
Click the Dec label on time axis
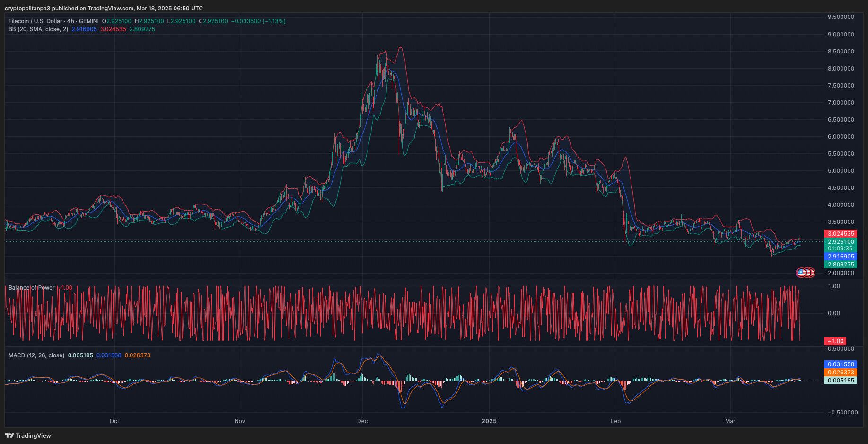[362, 421]
